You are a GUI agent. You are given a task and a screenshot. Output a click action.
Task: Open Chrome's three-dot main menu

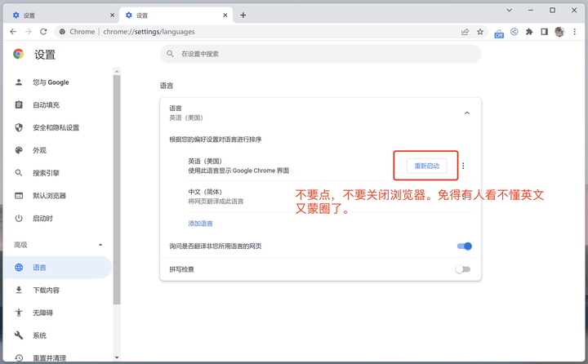tap(574, 32)
